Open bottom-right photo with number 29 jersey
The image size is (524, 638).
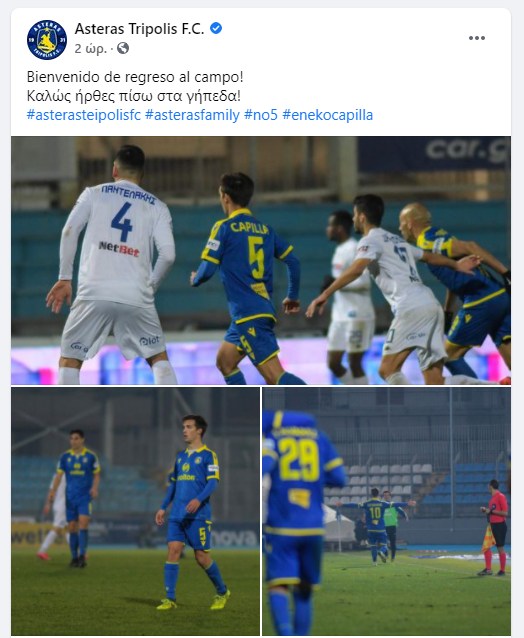point(386,511)
